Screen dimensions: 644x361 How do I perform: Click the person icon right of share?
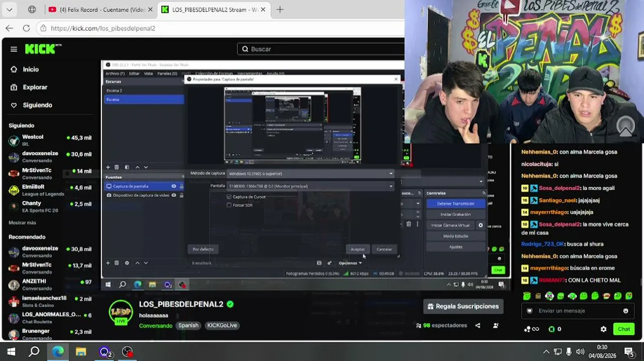pyautogui.click(x=496, y=325)
